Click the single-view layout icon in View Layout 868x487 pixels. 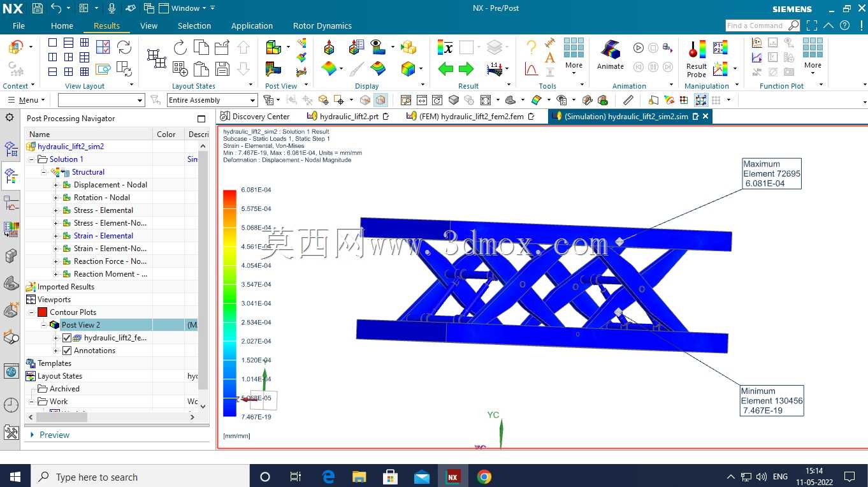(52, 43)
